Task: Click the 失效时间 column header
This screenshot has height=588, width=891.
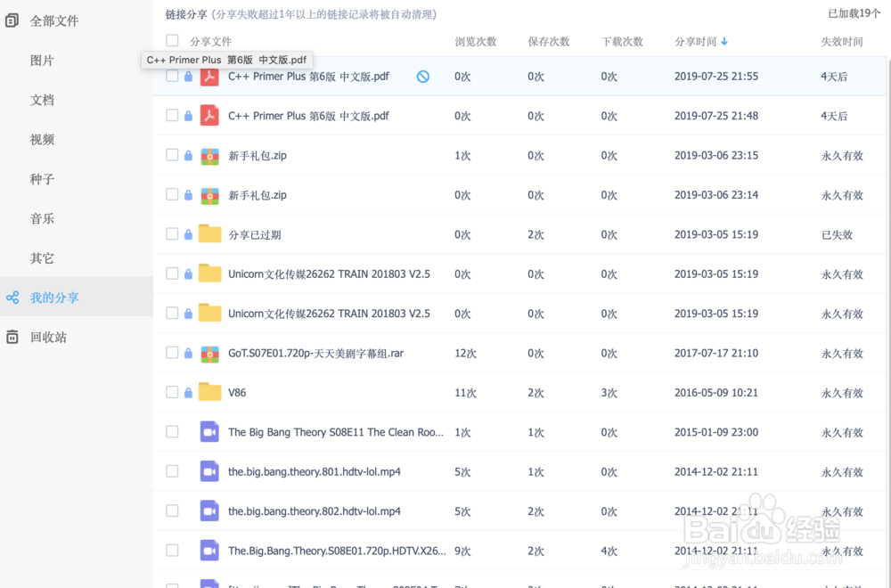Action: tap(842, 42)
